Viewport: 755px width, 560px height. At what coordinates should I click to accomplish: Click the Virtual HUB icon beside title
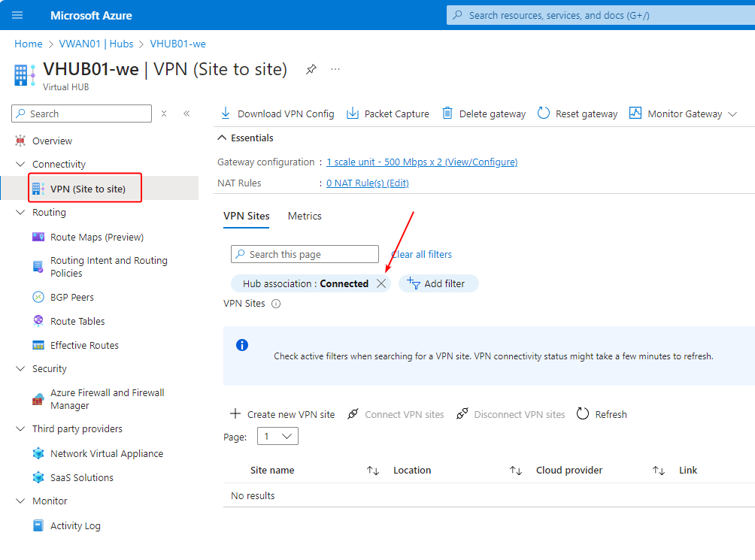coord(25,75)
